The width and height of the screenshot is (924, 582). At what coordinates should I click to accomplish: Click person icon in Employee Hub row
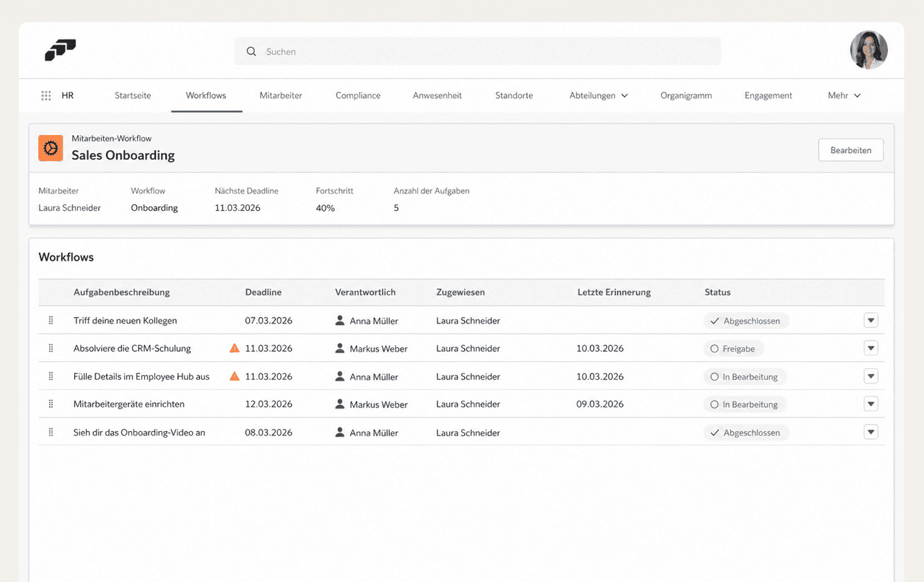coord(340,376)
